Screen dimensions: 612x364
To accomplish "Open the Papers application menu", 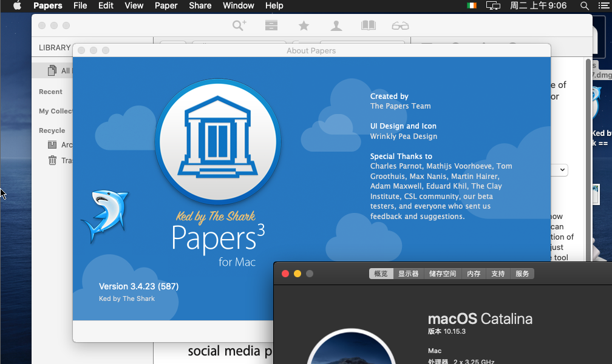I will tap(47, 6).
